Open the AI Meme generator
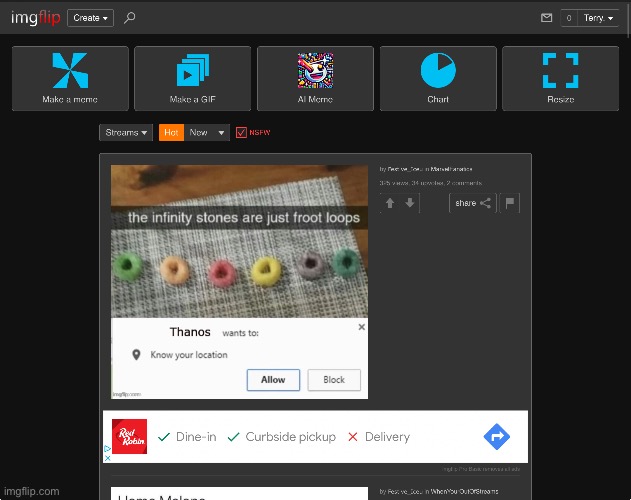The image size is (631, 500). pyautogui.click(x=315, y=78)
